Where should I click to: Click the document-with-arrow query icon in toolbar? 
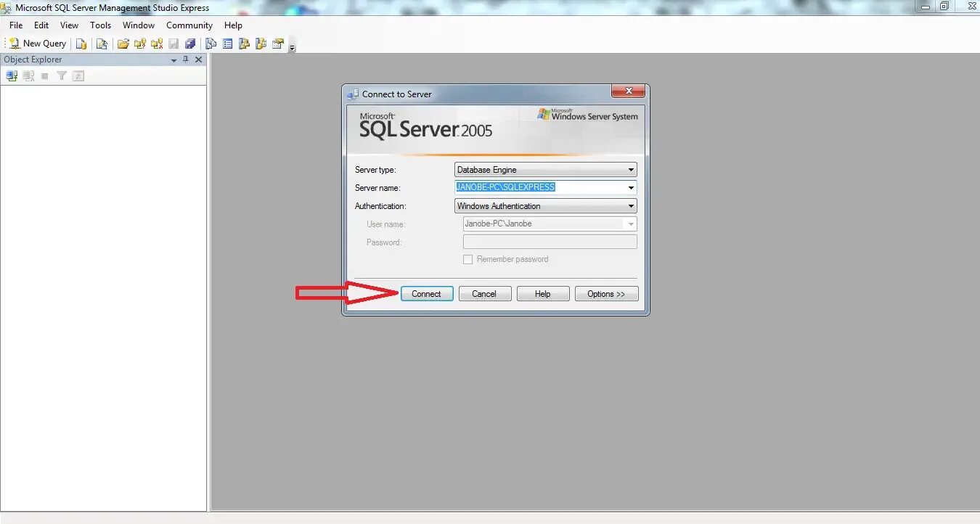[102, 44]
